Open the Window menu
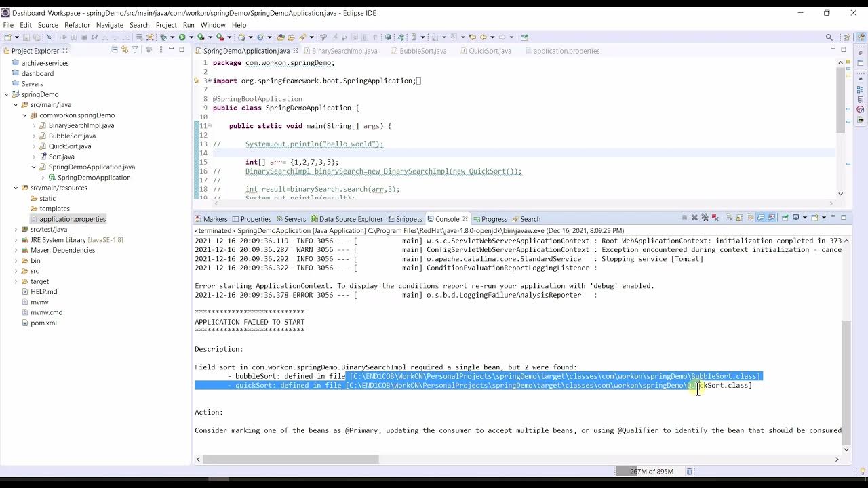The height and width of the screenshot is (488, 868). click(212, 25)
